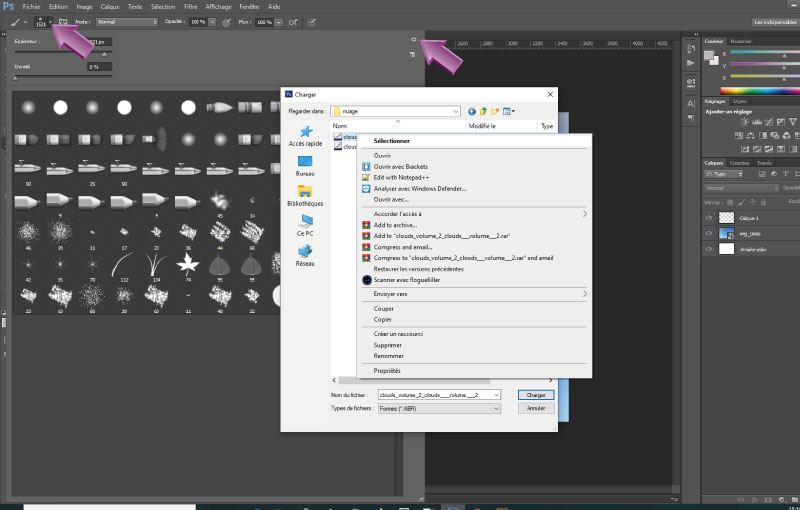Image resolution: width=800 pixels, height=510 pixels.
Task: Hide the Calque 1 layer
Action: coord(709,217)
